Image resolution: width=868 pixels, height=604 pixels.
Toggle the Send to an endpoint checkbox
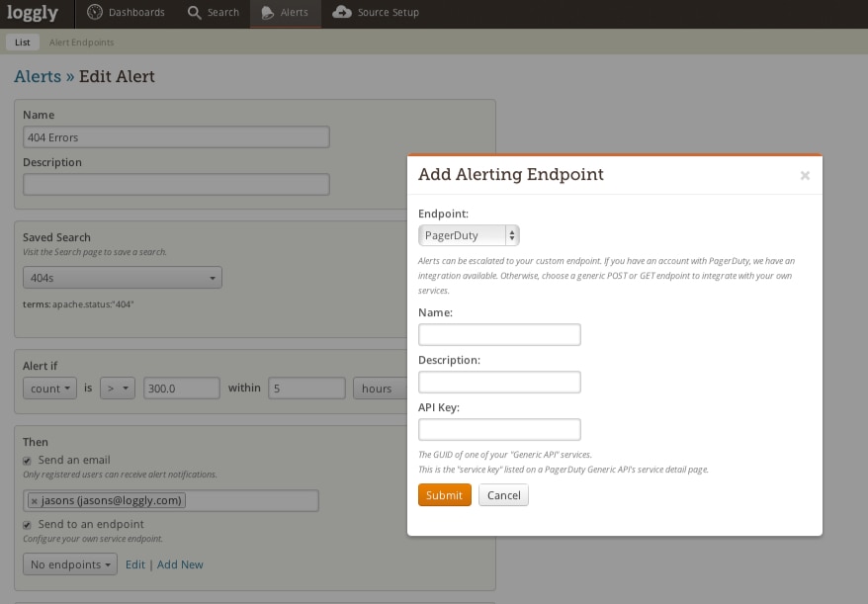[28, 524]
